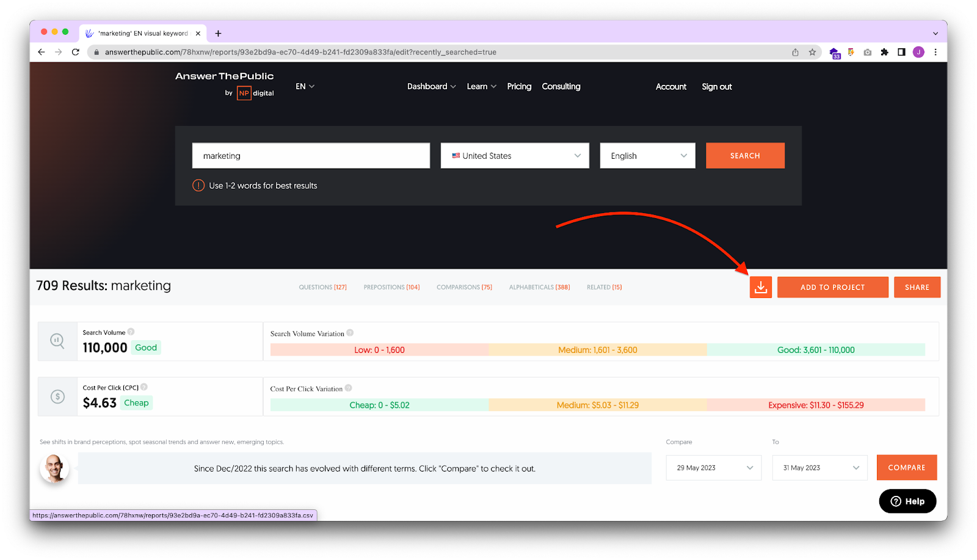This screenshot has height=560, width=977.
Task: Open the help tooltip next to Cost Per Click (CPC)
Action: [x=144, y=387]
